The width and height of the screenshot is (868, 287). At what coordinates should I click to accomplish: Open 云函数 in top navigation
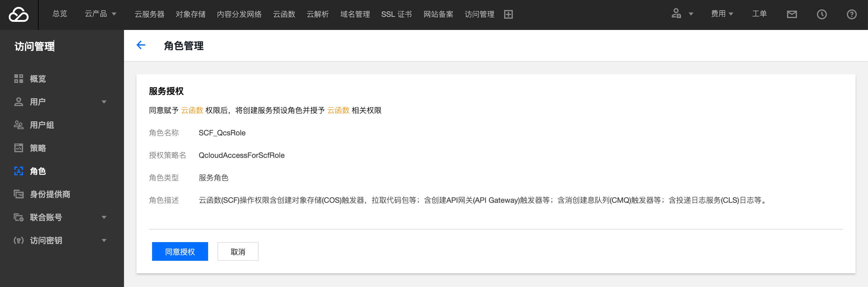[284, 14]
